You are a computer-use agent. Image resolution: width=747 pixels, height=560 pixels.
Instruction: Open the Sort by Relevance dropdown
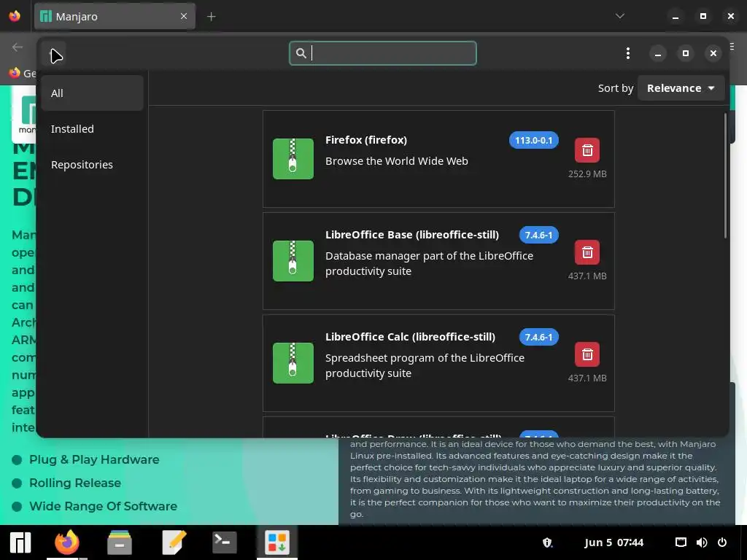(x=681, y=88)
